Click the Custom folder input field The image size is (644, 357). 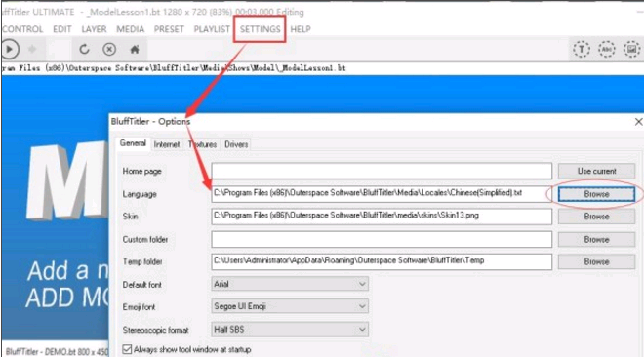click(382, 239)
